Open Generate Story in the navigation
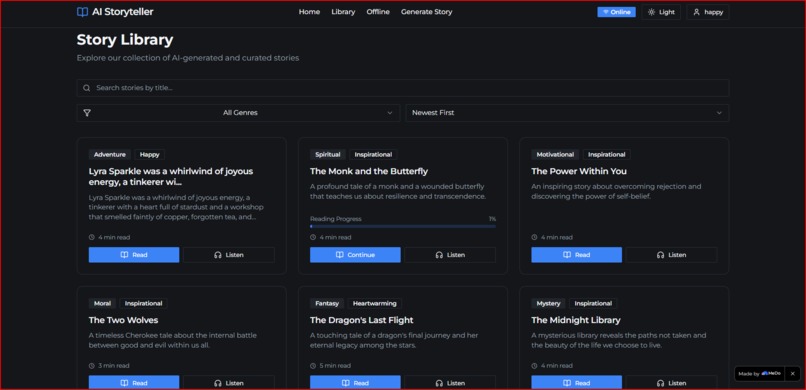Viewport: 806px width, 390px height. point(427,12)
